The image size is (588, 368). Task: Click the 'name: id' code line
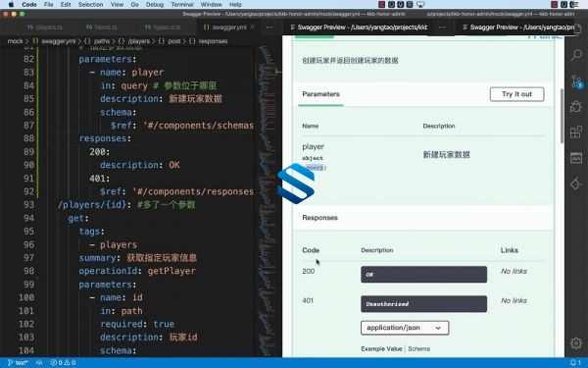tap(122, 297)
